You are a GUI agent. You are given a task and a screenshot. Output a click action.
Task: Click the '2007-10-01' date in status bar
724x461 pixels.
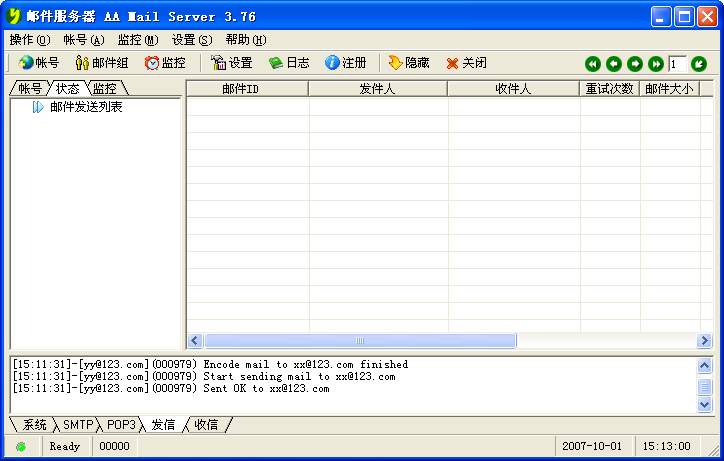592,446
